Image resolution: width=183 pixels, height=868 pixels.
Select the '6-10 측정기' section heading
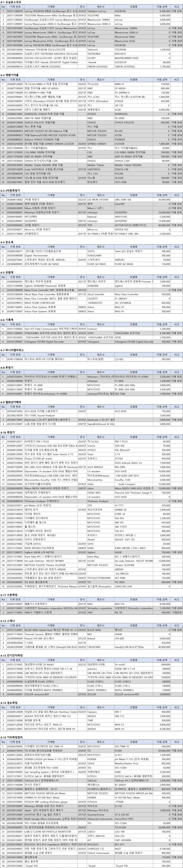[x=8, y=433]
